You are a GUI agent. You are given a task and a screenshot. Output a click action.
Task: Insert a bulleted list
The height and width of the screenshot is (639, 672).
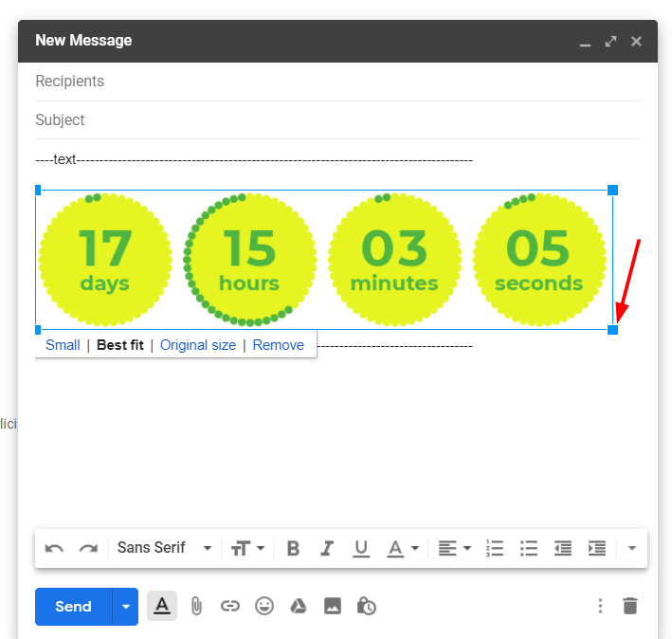(x=529, y=548)
